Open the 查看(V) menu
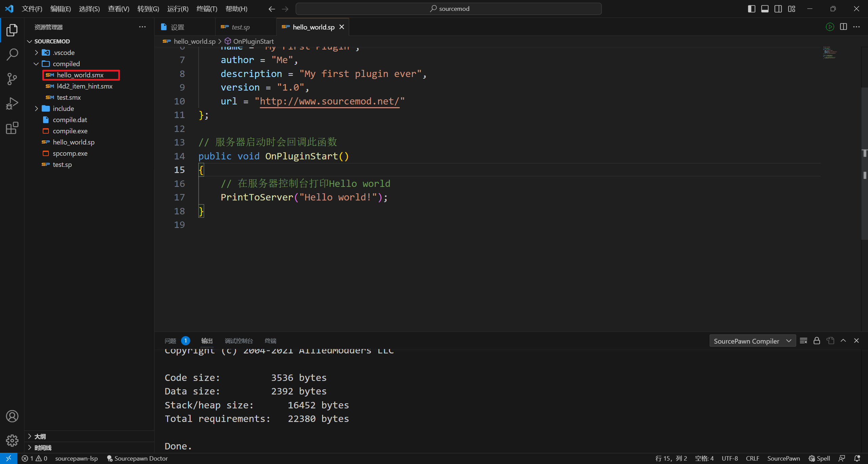 (x=119, y=9)
